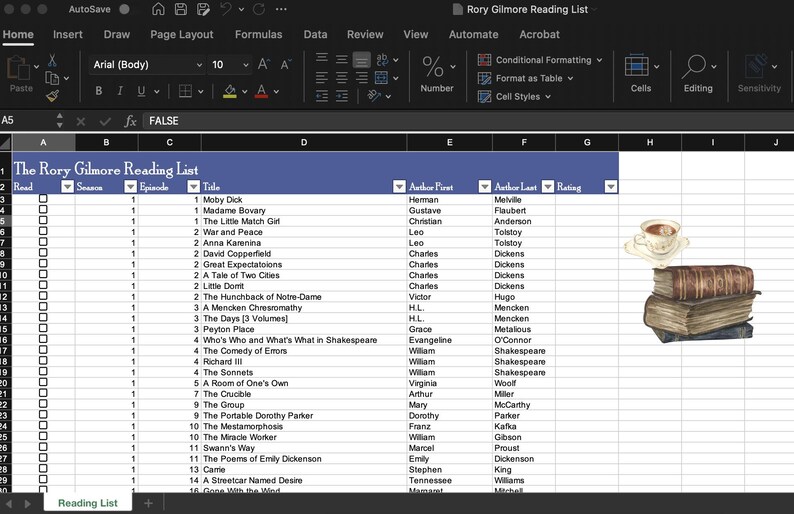Open the Read column filter dropdown

pyautogui.click(x=67, y=187)
